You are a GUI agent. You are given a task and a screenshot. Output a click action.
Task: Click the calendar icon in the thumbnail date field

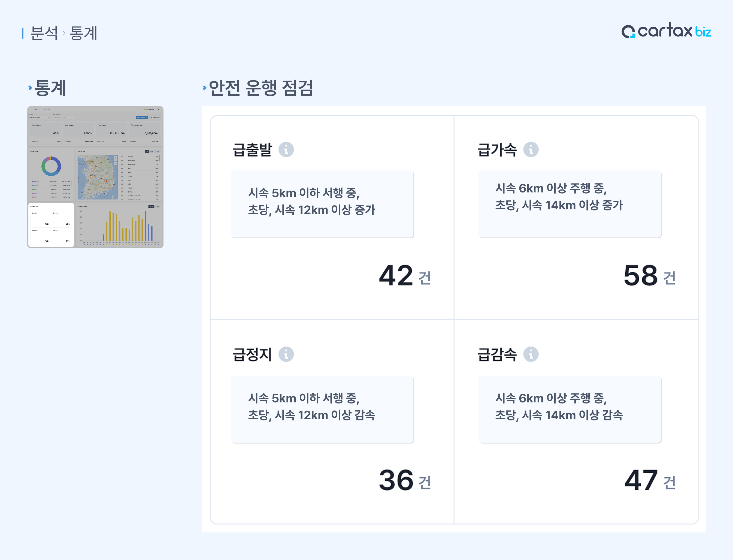(x=49, y=118)
